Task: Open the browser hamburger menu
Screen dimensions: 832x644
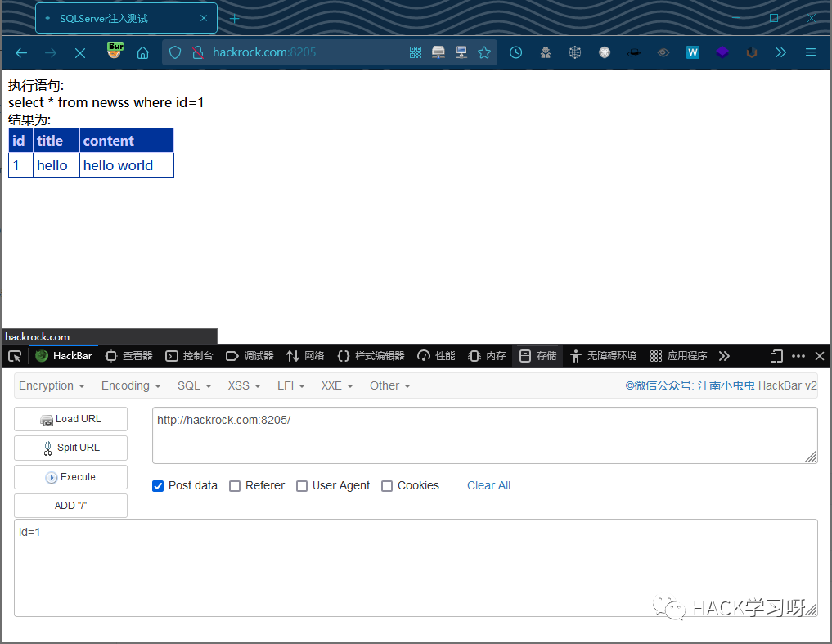Action: [810, 52]
